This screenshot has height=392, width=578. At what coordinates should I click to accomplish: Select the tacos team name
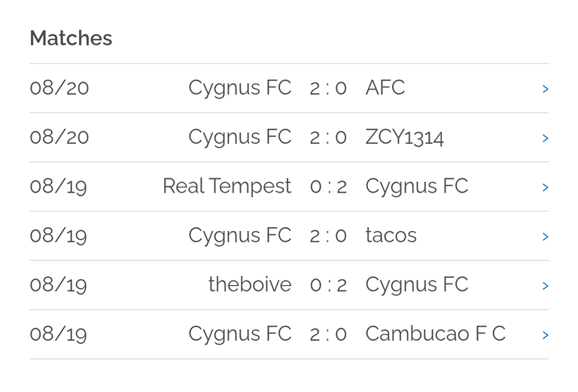click(x=391, y=236)
